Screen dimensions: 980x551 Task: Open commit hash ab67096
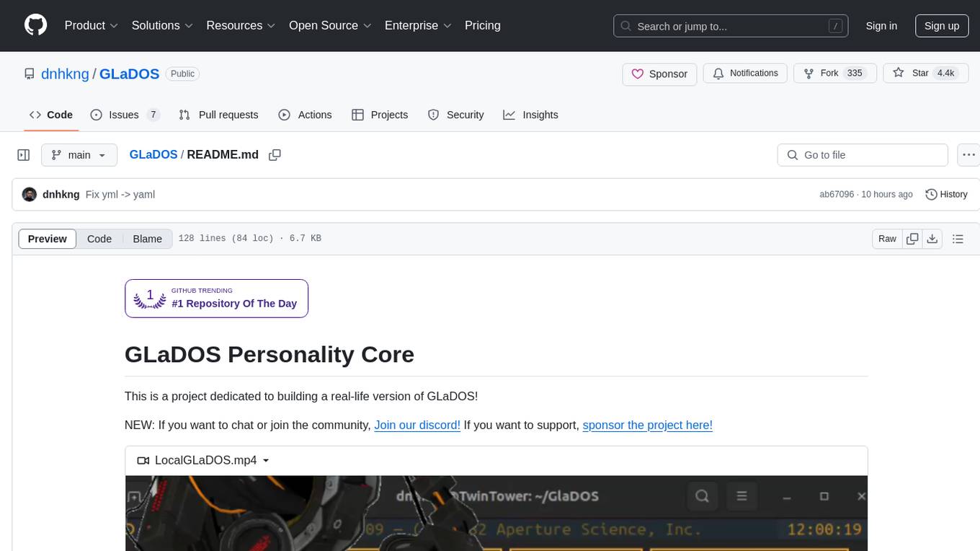pyautogui.click(x=837, y=195)
